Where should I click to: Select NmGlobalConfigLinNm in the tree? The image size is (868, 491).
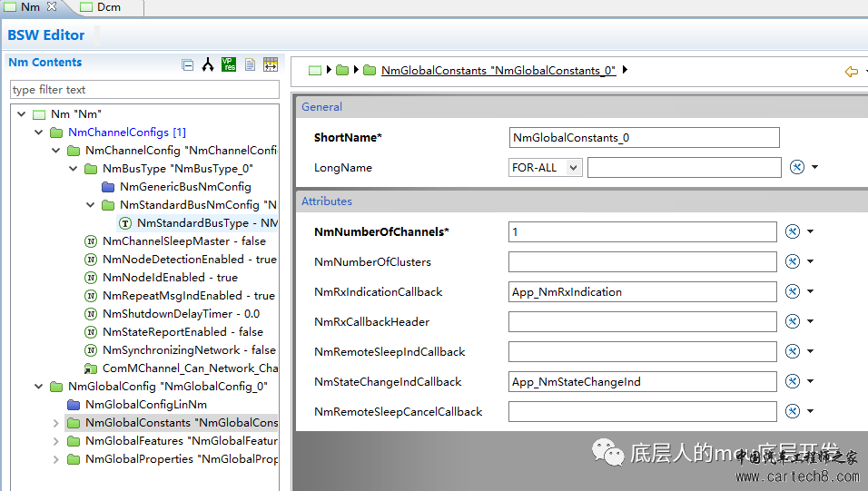tap(146, 405)
